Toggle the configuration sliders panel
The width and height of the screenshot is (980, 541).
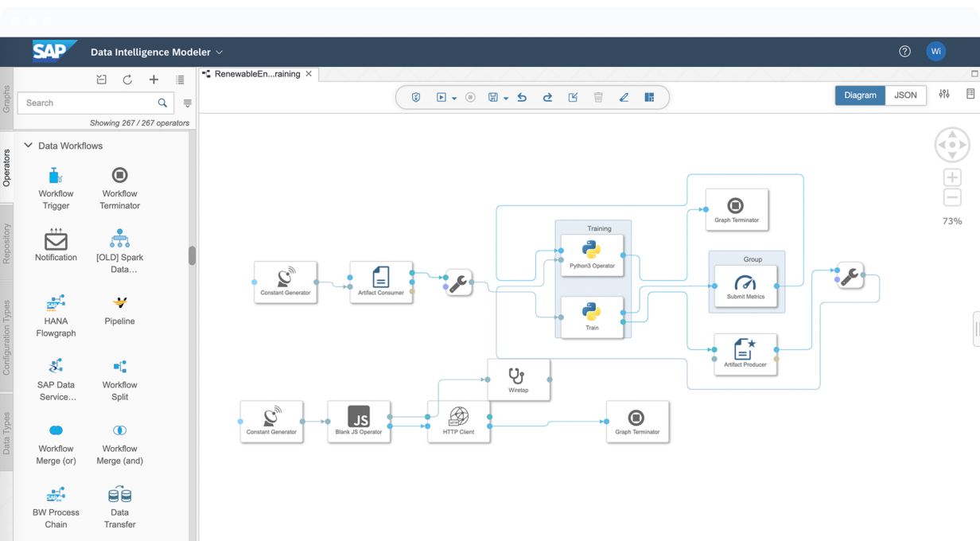[x=944, y=94]
